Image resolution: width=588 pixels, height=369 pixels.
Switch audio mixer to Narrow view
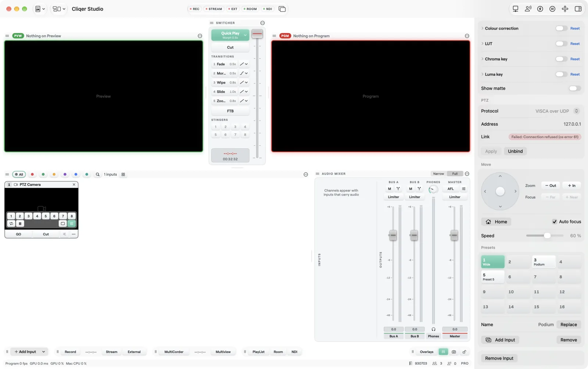click(x=438, y=174)
